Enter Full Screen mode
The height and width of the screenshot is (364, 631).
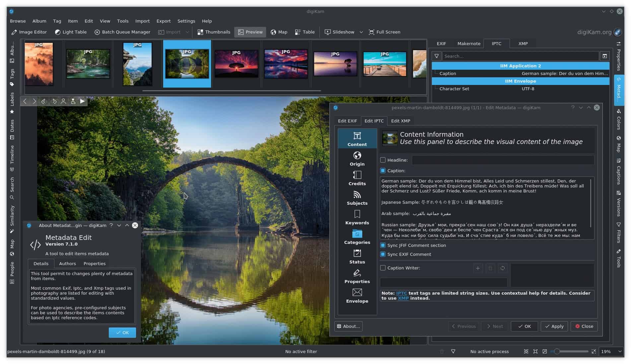[x=384, y=32]
